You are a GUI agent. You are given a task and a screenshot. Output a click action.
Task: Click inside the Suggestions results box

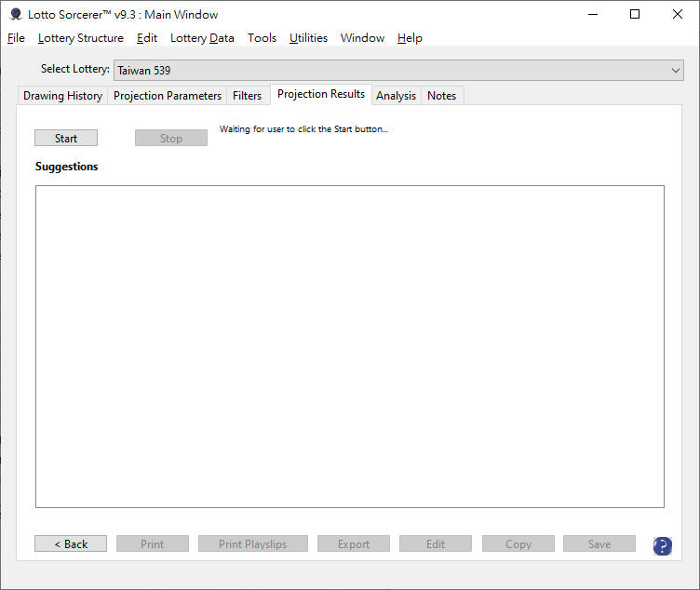(x=349, y=346)
